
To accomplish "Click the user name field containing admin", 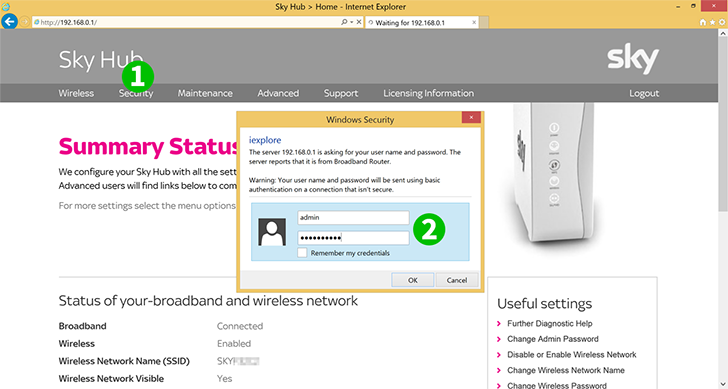I will click(353, 217).
